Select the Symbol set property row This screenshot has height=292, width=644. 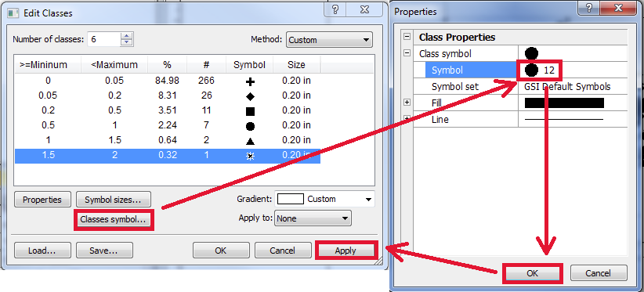[521, 87]
